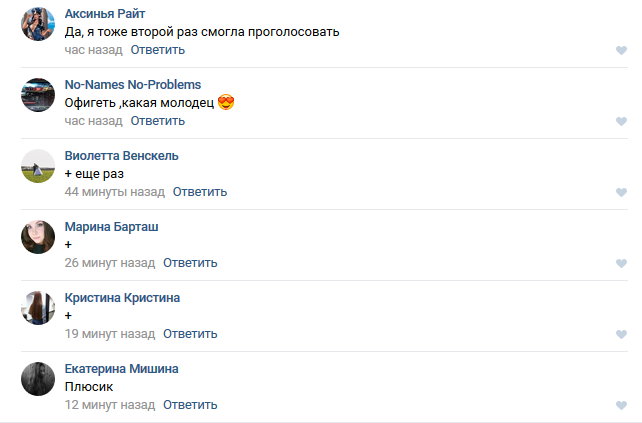Like Екатерина Мишина's comment heart icon
Screen dimensions: 642x423
tap(621, 405)
